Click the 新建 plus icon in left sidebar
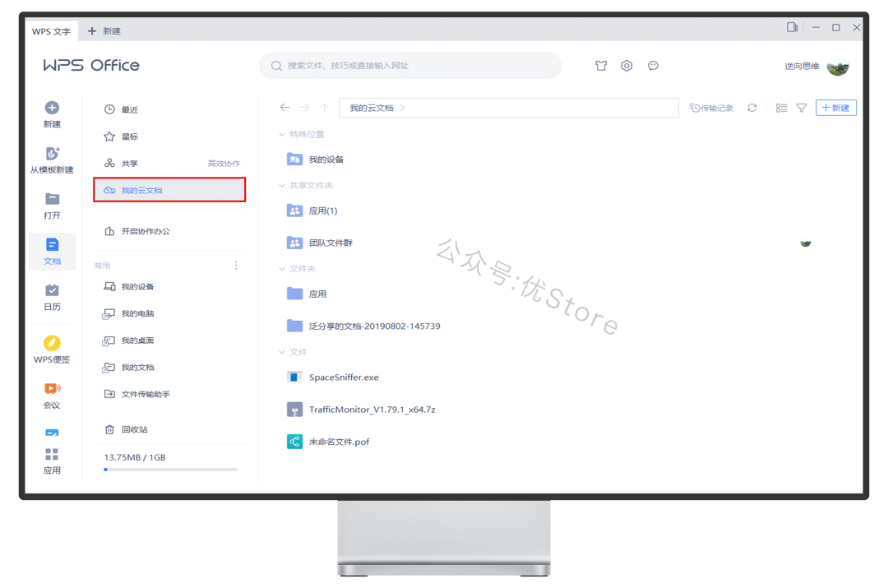The width and height of the screenshot is (888, 588). pyautogui.click(x=52, y=108)
